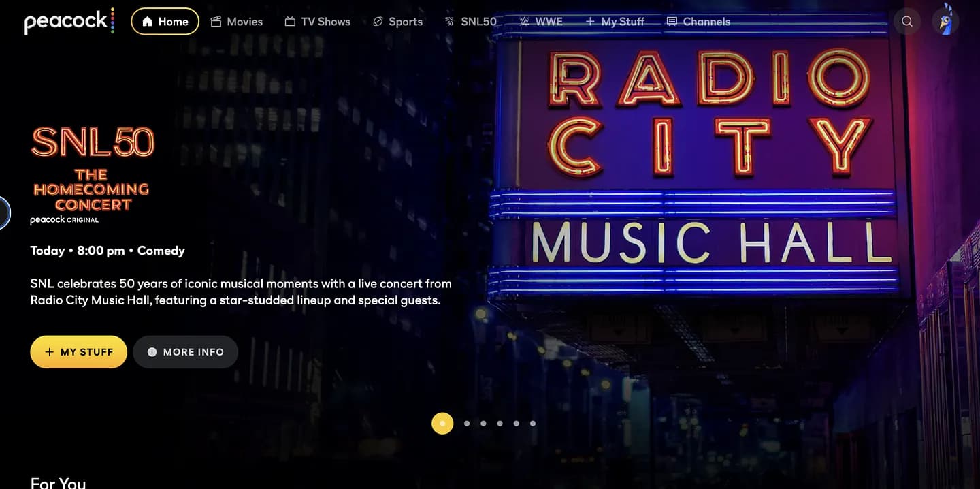Click the More Info button
Screen dimensions: 980x489
186,352
